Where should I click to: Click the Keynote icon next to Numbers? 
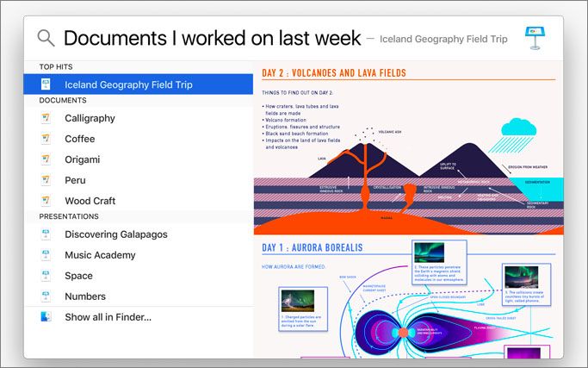(x=46, y=296)
